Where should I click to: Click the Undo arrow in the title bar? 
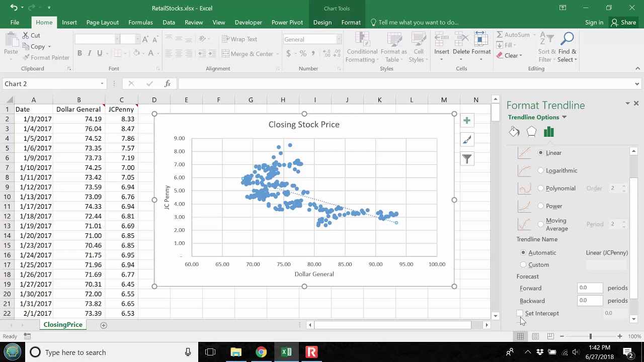[14, 8]
